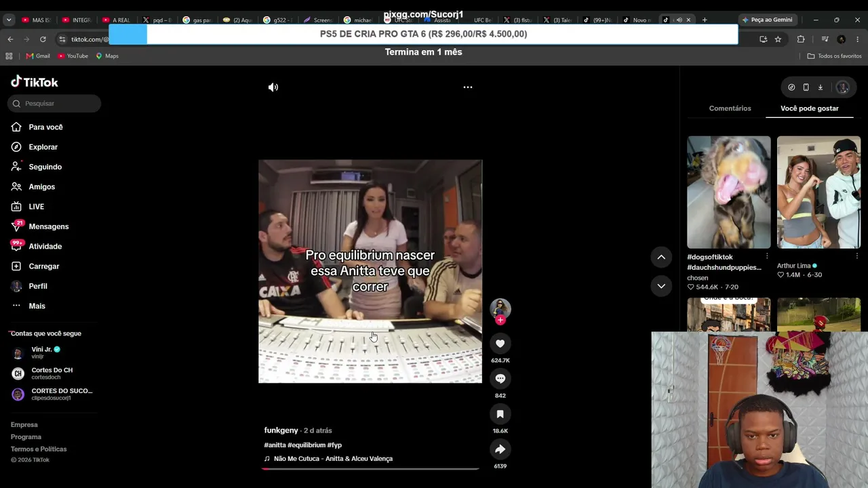
Task: Switch to the Comentários tab
Action: click(x=730, y=108)
